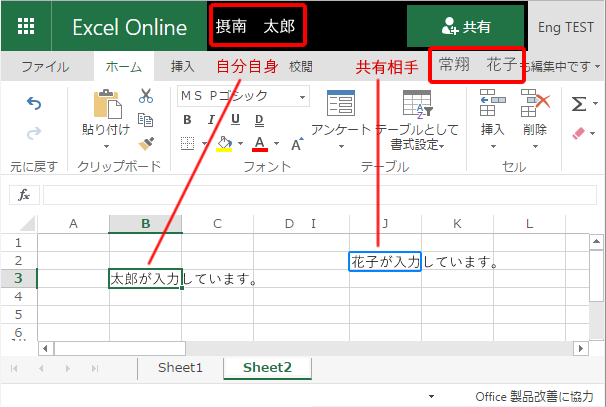Screen dimensions: 606x407
Task: Open the 挿入 ribbon tab
Action: [182, 66]
